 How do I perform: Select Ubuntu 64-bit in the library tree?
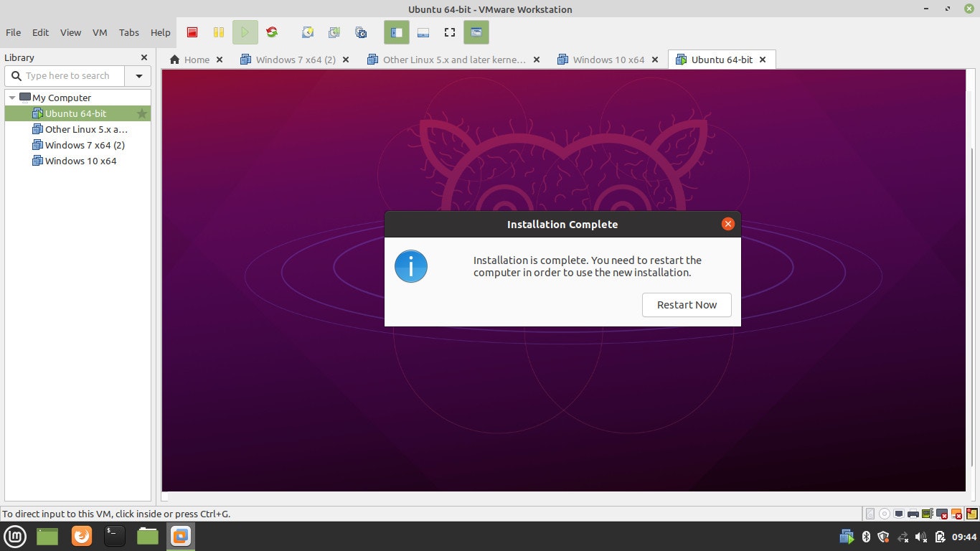coord(75,113)
